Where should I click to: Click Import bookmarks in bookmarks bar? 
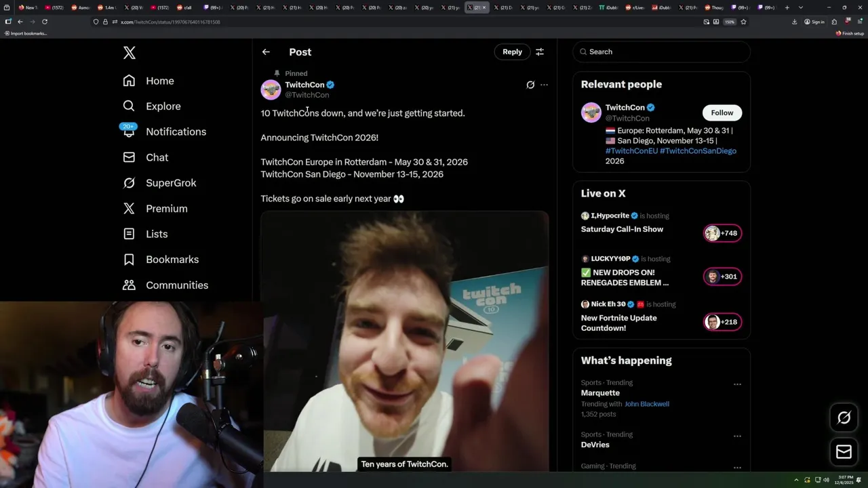26,33
